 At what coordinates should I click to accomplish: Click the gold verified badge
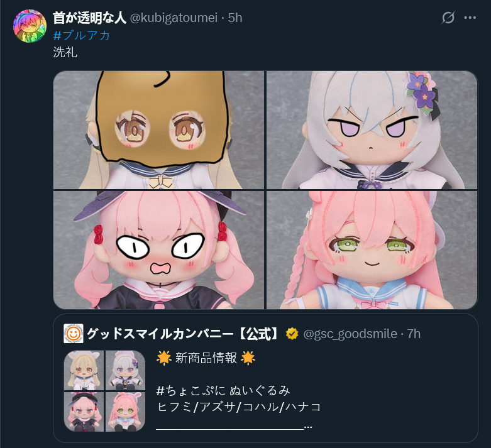pos(292,334)
